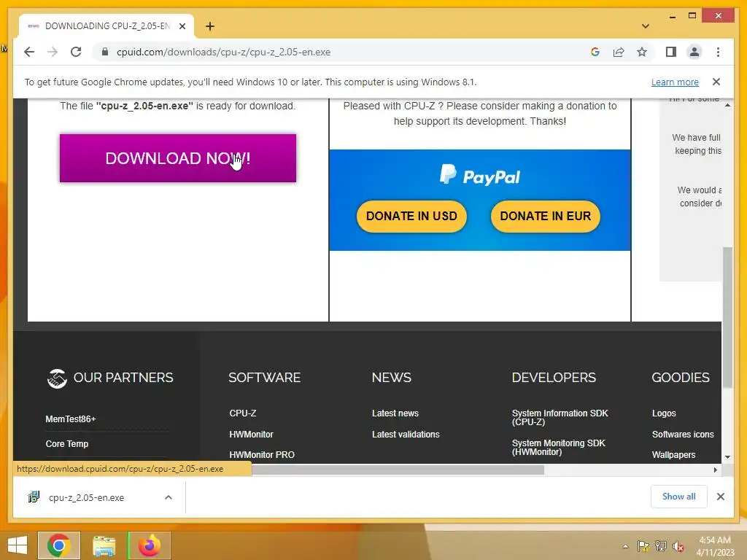The image size is (747, 560).
Task: Open the tab search dropdown arrow
Action: tap(645, 26)
